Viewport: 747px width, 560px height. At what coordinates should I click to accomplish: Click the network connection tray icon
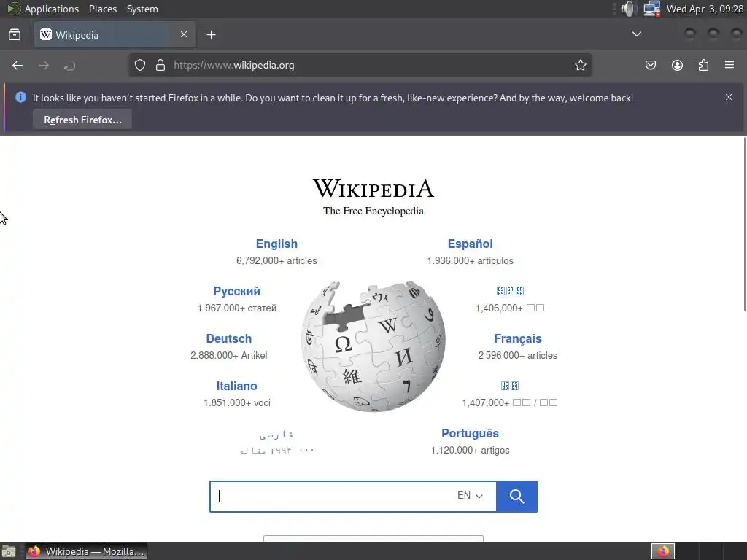tap(651, 9)
